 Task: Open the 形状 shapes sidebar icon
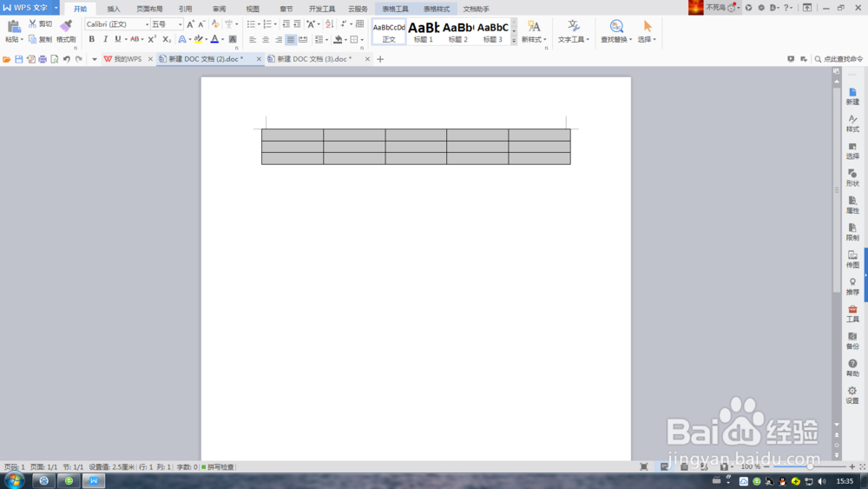(852, 178)
